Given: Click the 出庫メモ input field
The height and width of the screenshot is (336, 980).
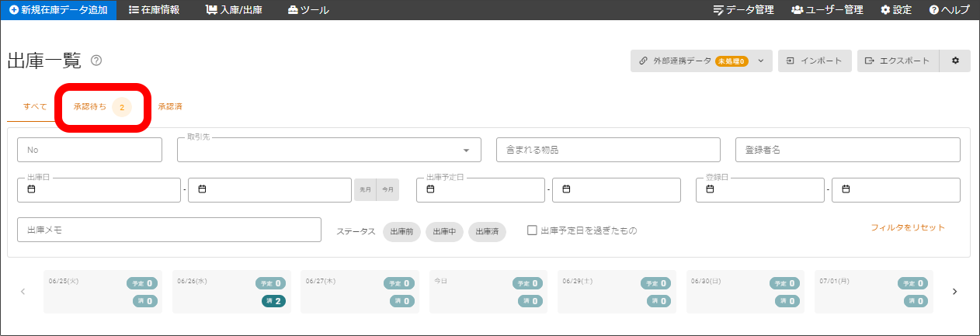Looking at the screenshot, I should coord(169,230).
